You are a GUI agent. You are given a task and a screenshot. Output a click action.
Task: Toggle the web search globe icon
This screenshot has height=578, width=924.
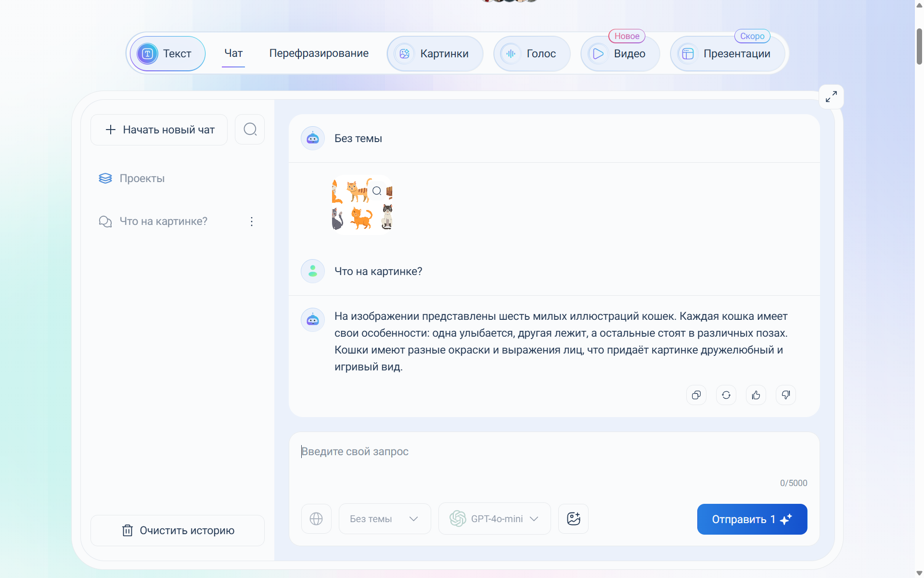coord(316,519)
